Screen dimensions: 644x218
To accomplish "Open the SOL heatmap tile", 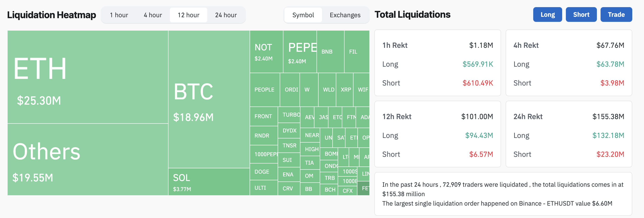I will click(x=209, y=181).
